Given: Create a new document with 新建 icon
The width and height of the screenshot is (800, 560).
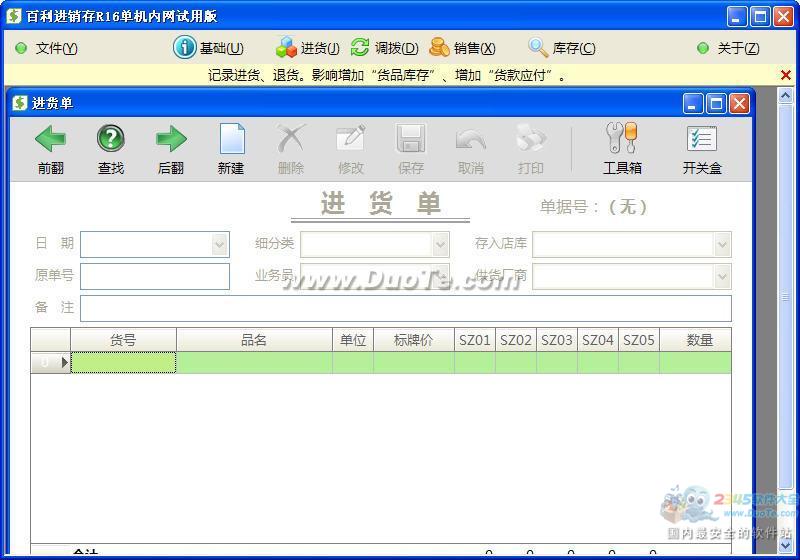Looking at the screenshot, I should point(232,138).
